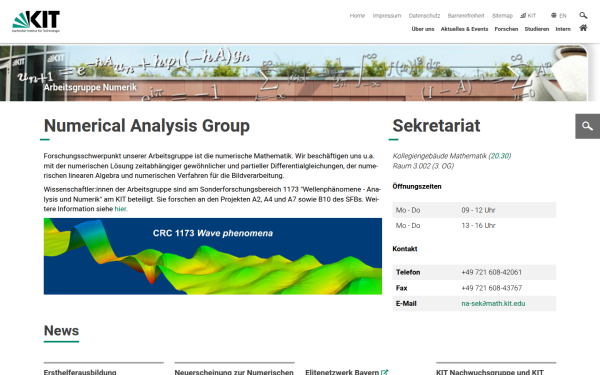Open the Studieren menu
600x375 pixels.
coord(536,29)
